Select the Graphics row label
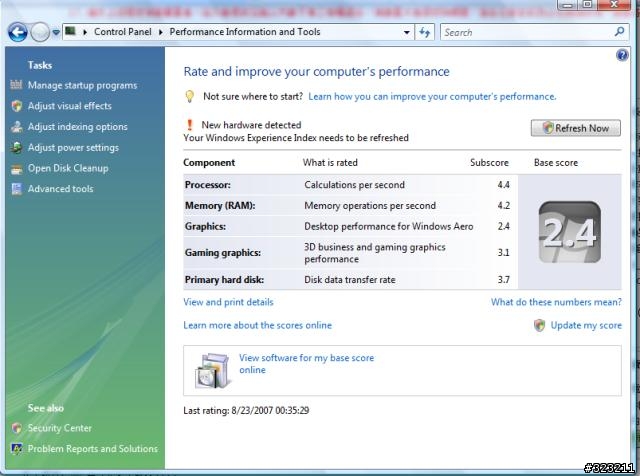 205,227
